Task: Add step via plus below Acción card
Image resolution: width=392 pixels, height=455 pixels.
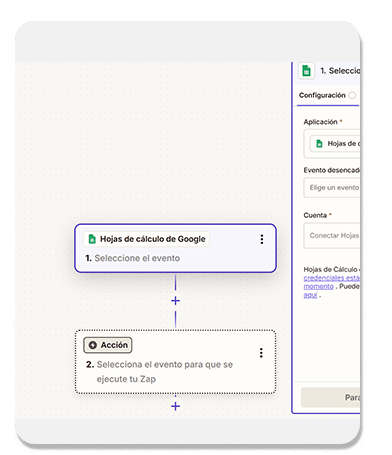Action: coord(175,406)
